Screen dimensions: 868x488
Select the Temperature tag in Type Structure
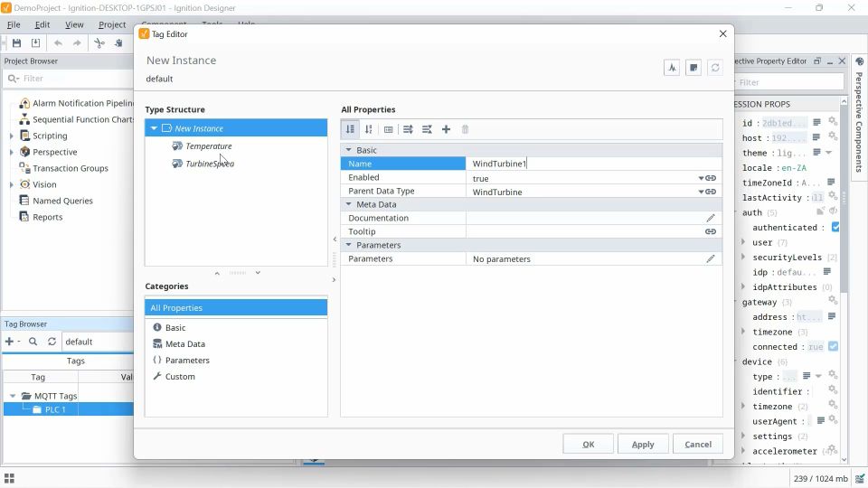208,146
